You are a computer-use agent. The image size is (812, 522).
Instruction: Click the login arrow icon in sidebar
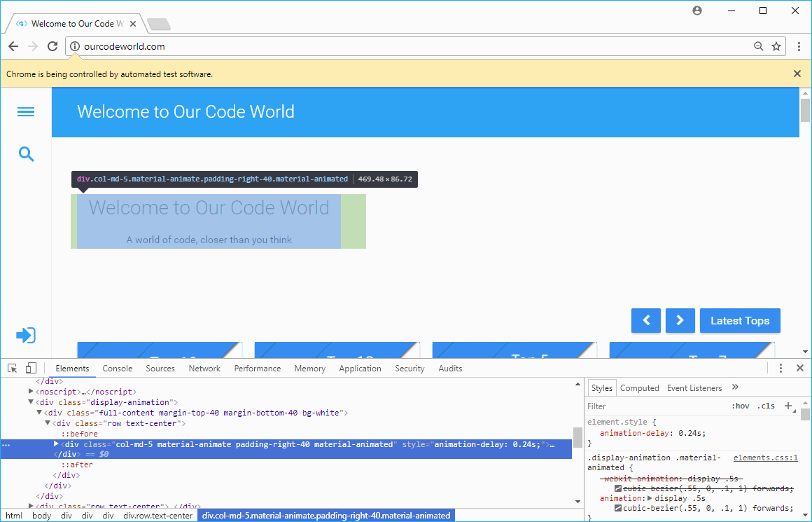tap(26, 336)
